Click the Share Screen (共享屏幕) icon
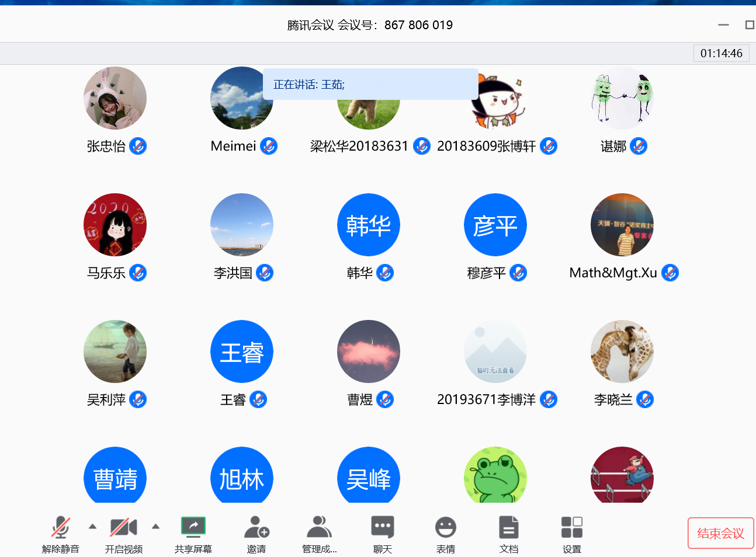This screenshot has height=557, width=756. 193,528
